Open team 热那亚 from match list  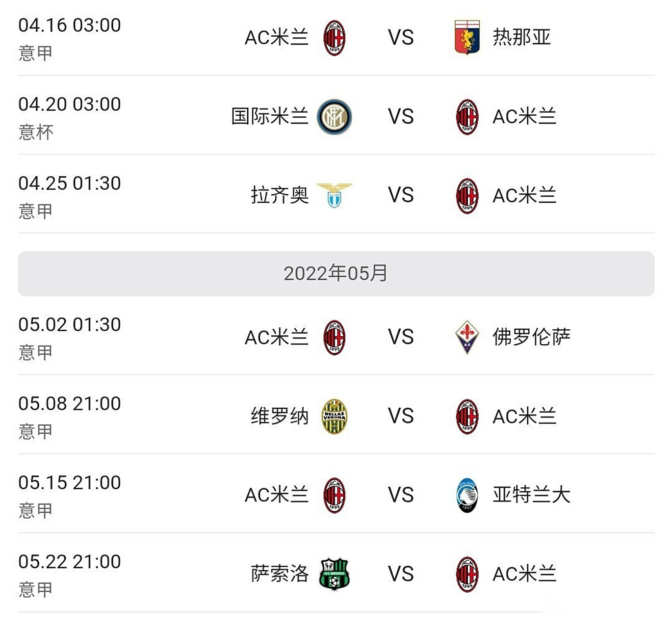point(521,37)
